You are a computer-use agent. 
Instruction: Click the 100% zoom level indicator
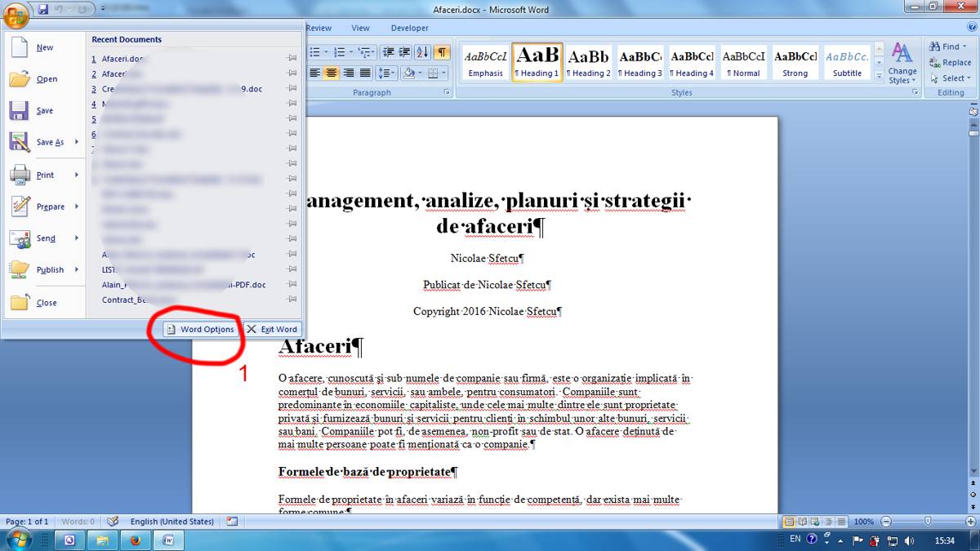(863, 521)
